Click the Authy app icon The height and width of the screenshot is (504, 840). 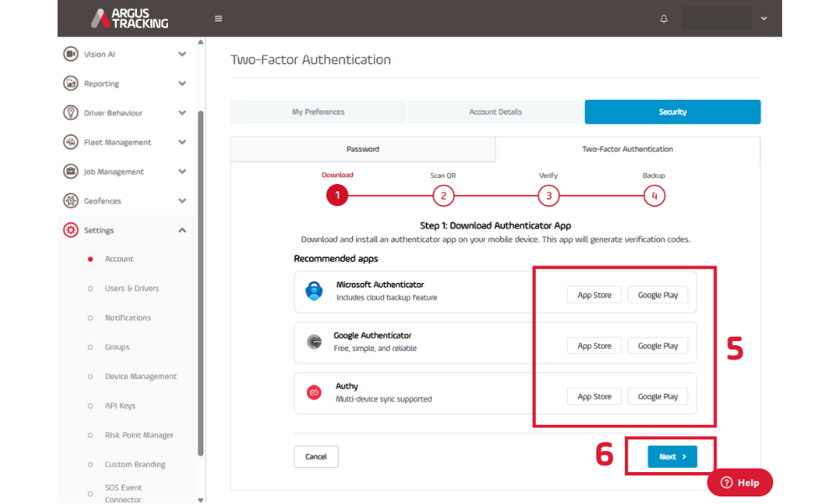pyautogui.click(x=314, y=392)
